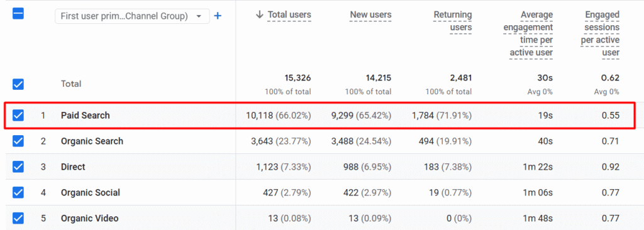The height and width of the screenshot is (230, 644).
Task: Click Direct engagement time 1m 22s
Action: (537, 167)
